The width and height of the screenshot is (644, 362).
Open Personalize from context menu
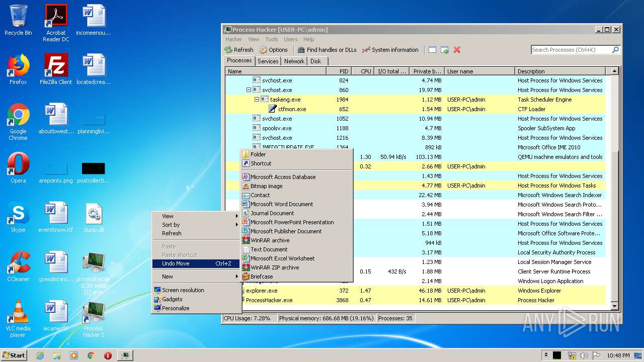(197, 308)
